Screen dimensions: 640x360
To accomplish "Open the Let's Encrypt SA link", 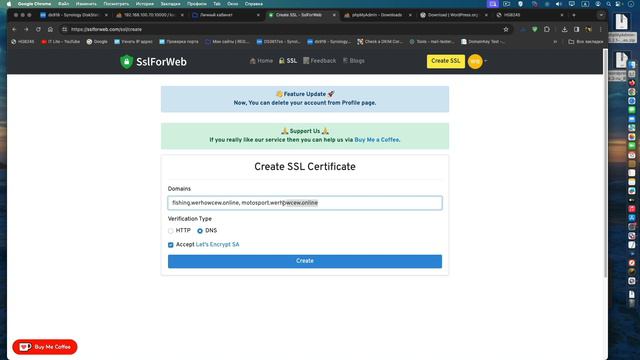I will [x=218, y=244].
